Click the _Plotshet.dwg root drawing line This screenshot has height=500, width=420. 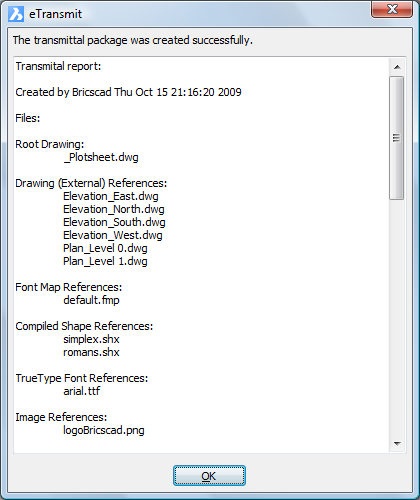pos(101,157)
